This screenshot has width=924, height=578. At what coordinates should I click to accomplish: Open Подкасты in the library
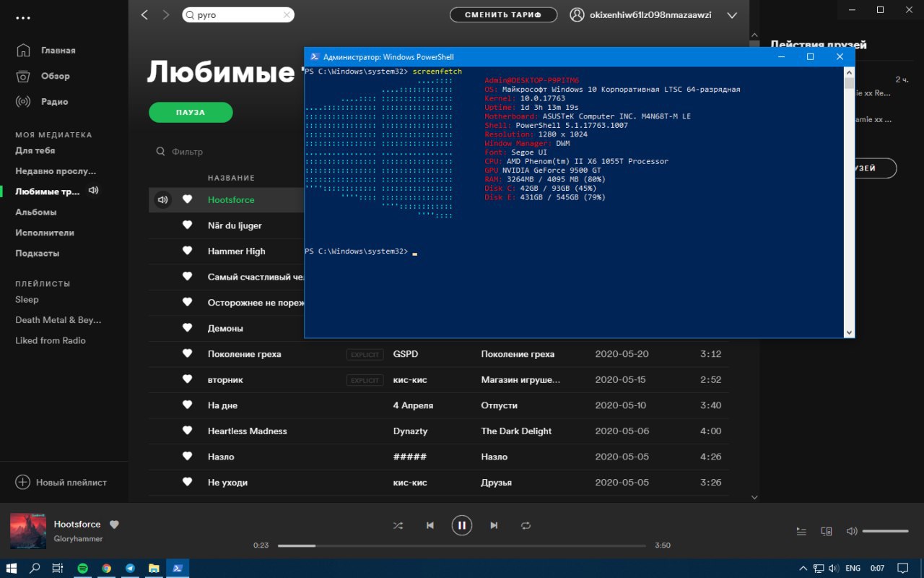tap(38, 253)
